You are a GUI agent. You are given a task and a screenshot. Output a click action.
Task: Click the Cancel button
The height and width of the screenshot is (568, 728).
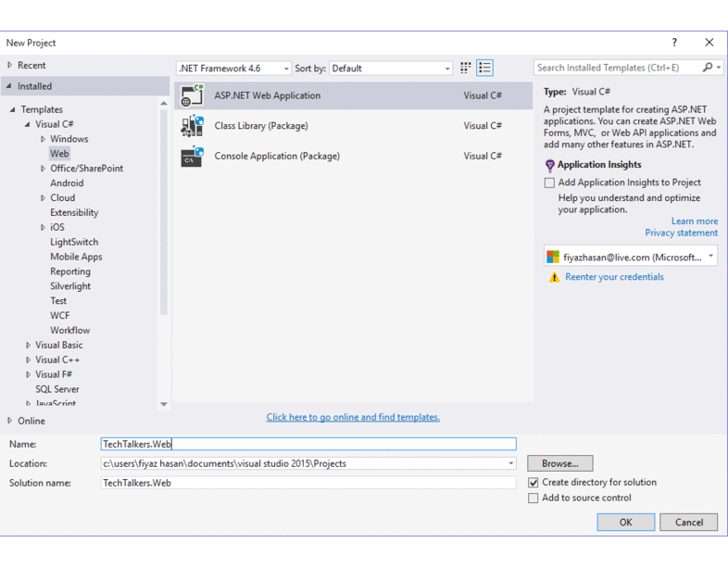[x=688, y=522]
